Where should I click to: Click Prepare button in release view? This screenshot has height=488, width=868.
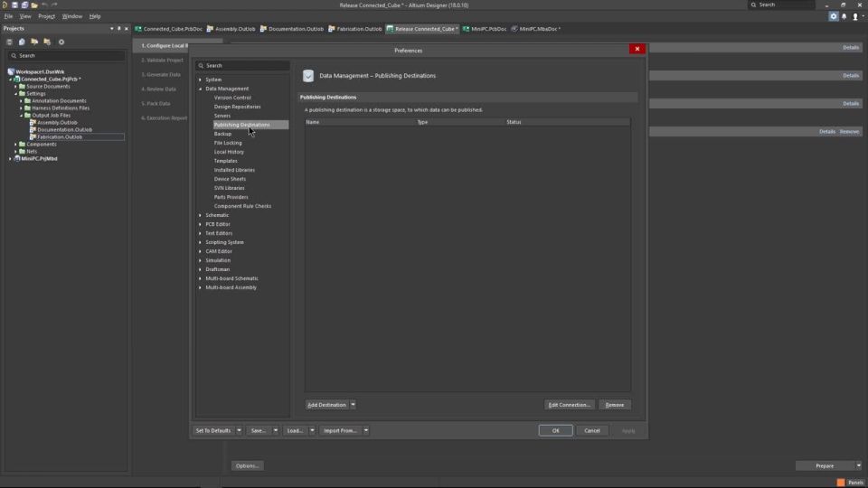(x=825, y=466)
